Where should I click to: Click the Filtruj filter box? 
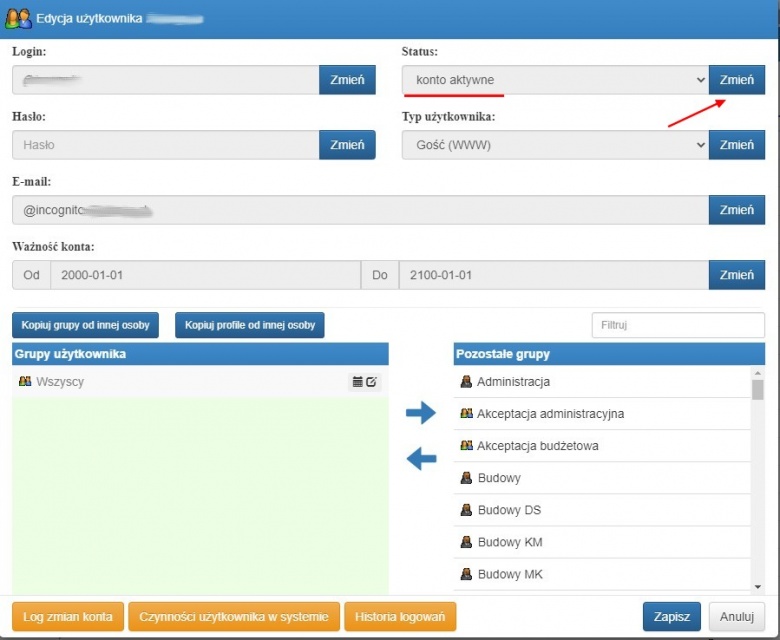pyautogui.click(x=678, y=325)
